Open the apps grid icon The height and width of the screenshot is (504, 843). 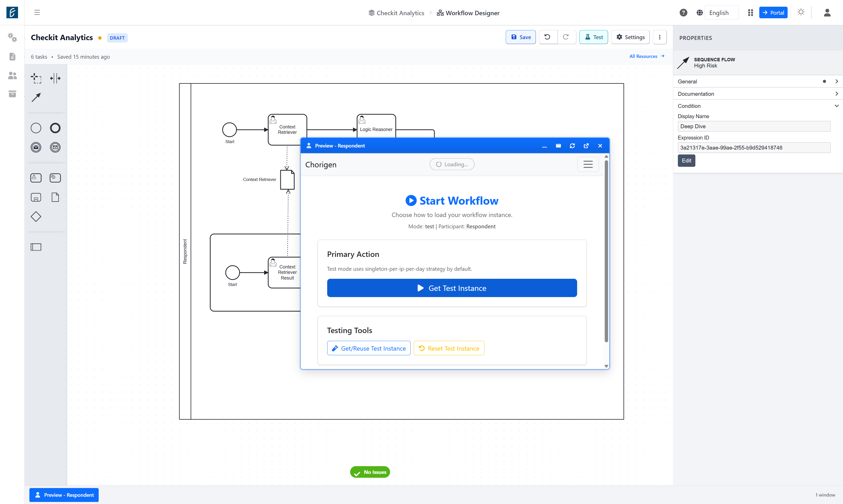click(x=751, y=13)
